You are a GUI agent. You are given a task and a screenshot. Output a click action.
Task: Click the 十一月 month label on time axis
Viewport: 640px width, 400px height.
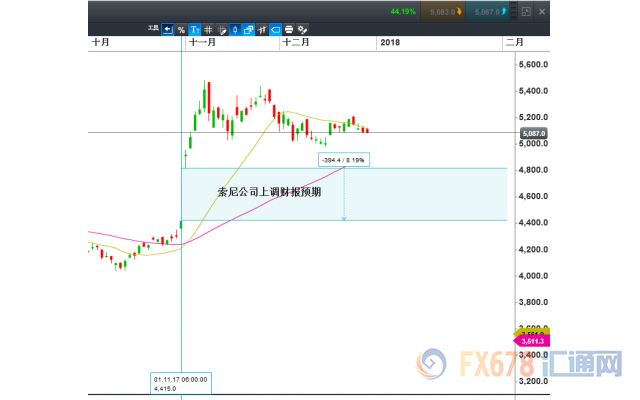202,42
